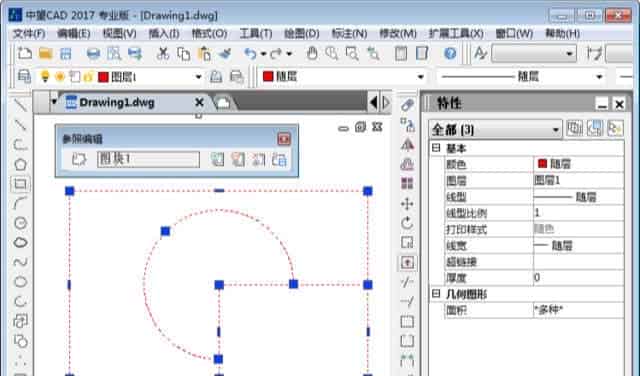Collapse the 基本 properties section
Screen dimensions: 640x376
[x=436, y=148]
